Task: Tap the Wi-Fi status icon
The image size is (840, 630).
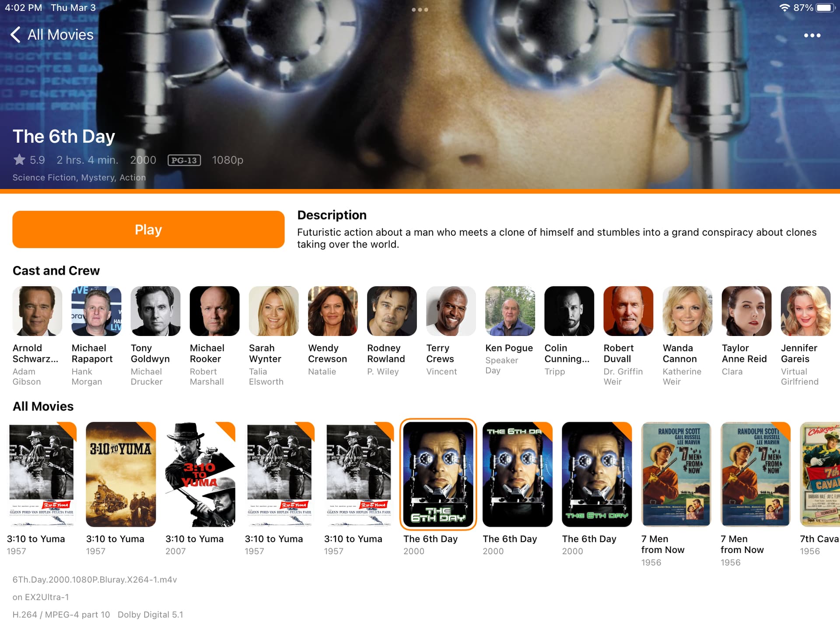Action: (x=785, y=8)
